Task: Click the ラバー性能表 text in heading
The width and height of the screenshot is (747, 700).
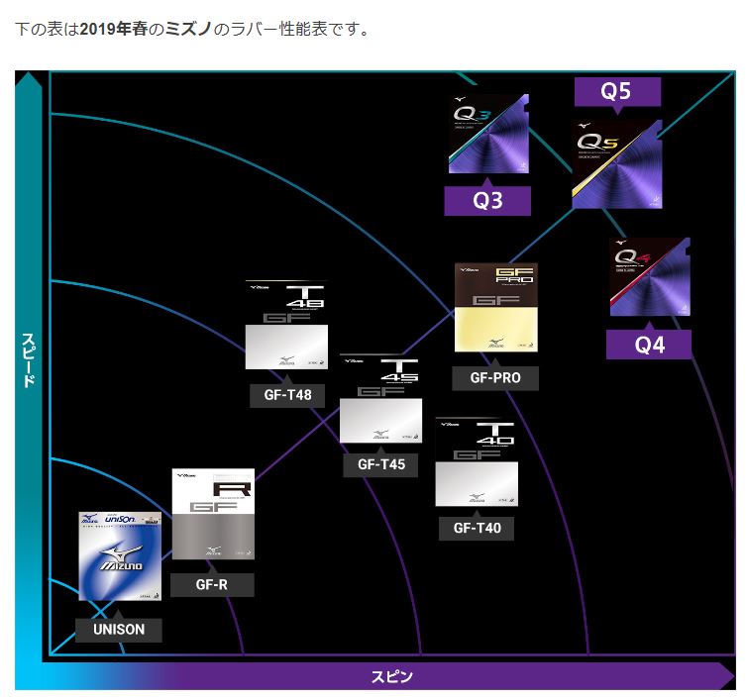Action: pyautogui.click(x=278, y=29)
